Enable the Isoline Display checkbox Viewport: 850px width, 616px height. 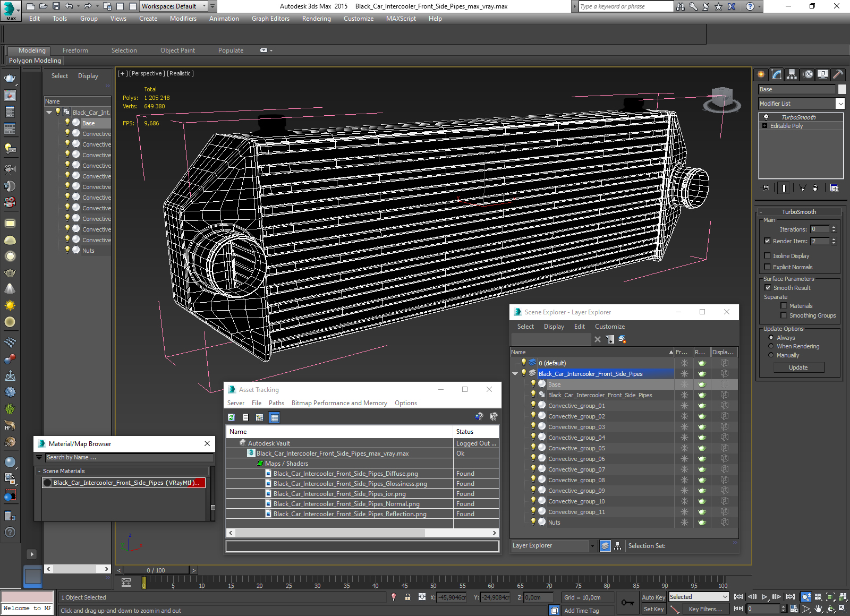(x=768, y=256)
